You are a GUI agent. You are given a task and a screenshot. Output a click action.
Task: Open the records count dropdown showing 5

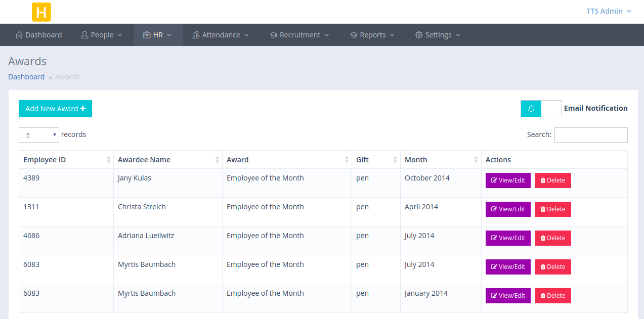click(x=38, y=134)
